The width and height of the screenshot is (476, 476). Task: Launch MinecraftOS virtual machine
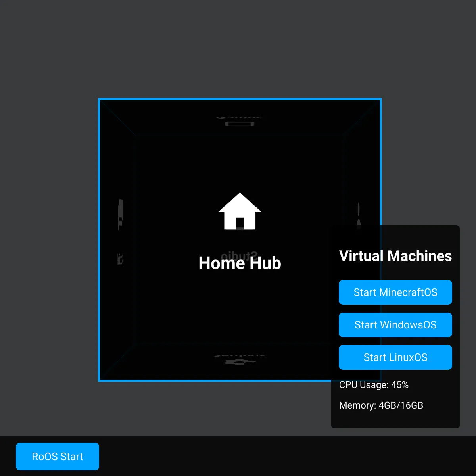point(395,292)
